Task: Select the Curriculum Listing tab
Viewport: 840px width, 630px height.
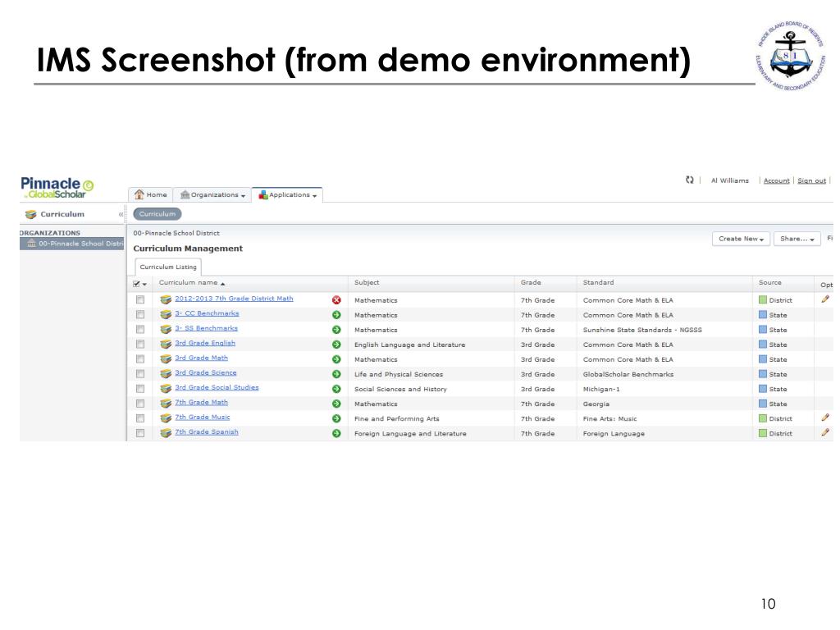Action: (x=168, y=267)
